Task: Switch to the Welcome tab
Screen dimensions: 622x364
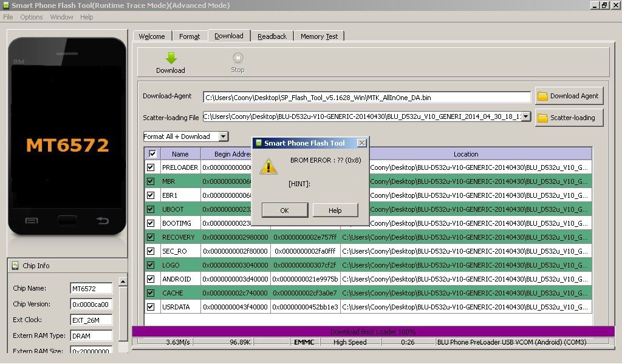Action: [152, 36]
